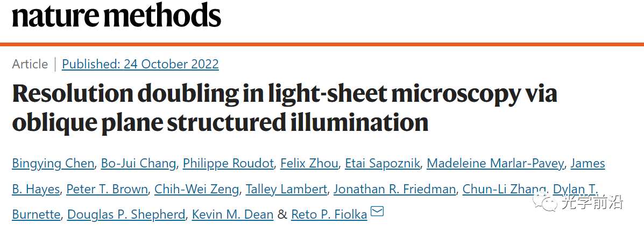644x230 pixels.
Task: Click the article title heading
Action: (285, 107)
